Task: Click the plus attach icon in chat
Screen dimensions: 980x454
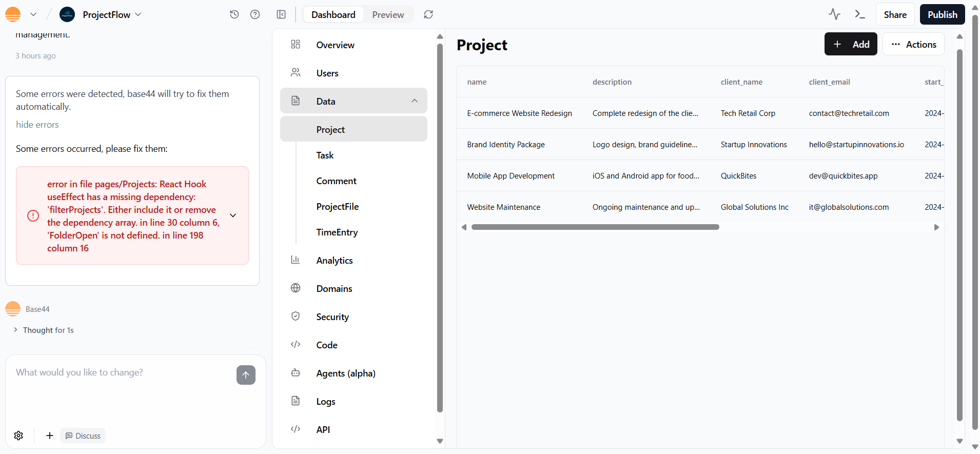Action: 50,436
